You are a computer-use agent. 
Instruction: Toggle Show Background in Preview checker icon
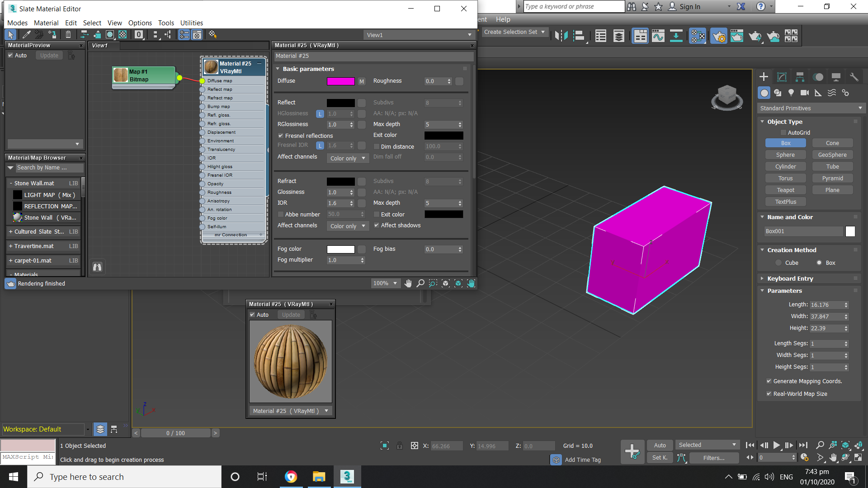click(123, 34)
